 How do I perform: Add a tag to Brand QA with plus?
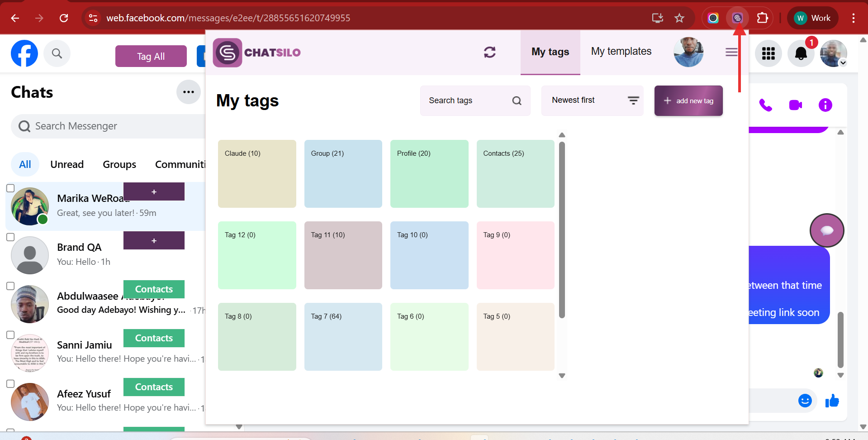(154, 240)
